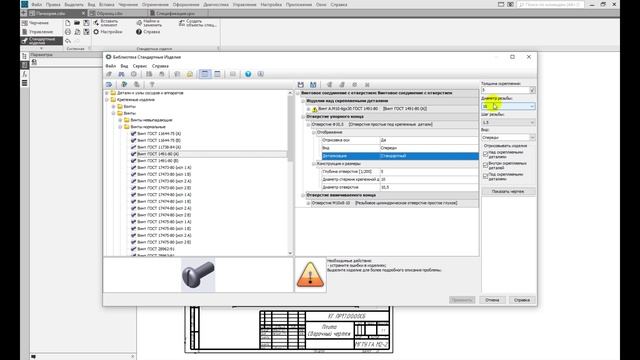The image size is (640, 360).
Task: Collapse the 'Крепежные изделия' folder
Action: click(x=107, y=100)
